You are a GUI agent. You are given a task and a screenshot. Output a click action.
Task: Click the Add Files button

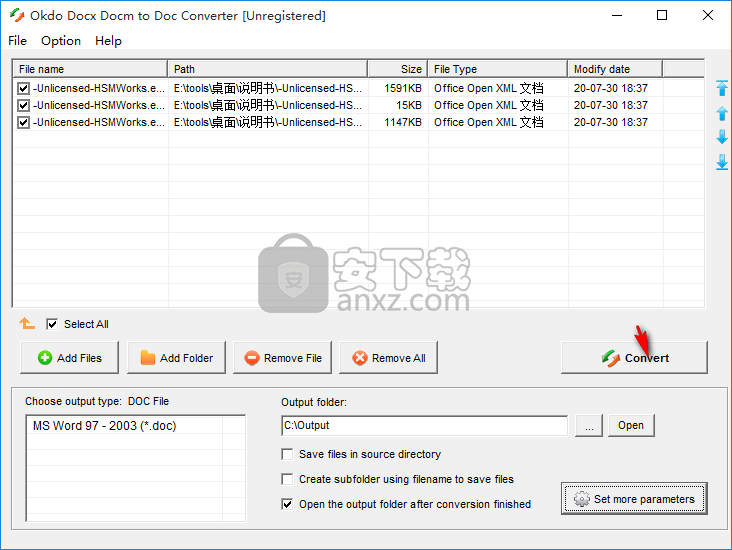point(70,358)
